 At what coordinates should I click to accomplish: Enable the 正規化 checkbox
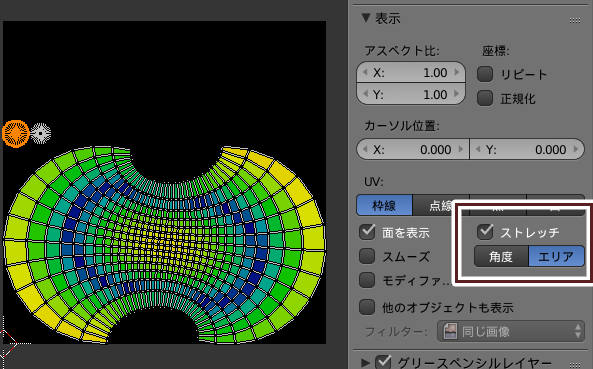(x=485, y=98)
